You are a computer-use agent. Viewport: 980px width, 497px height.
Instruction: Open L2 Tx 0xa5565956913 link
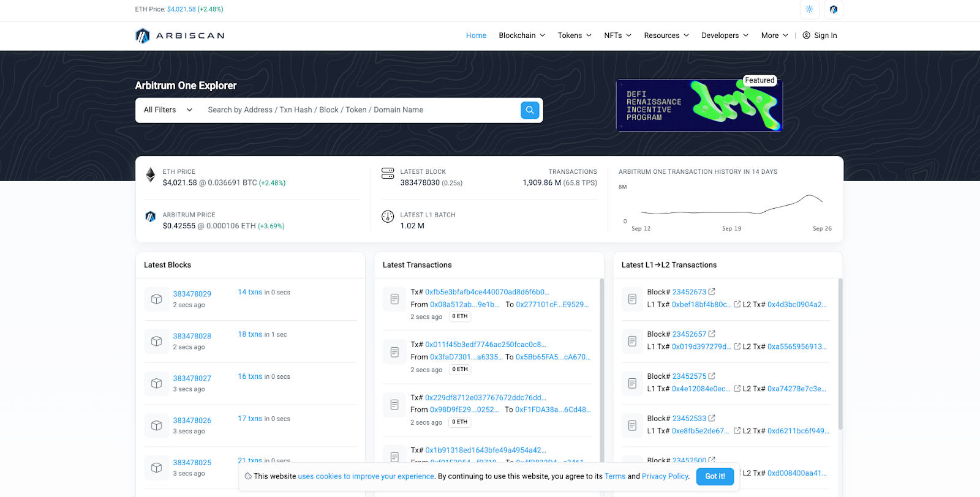(797, 346)
